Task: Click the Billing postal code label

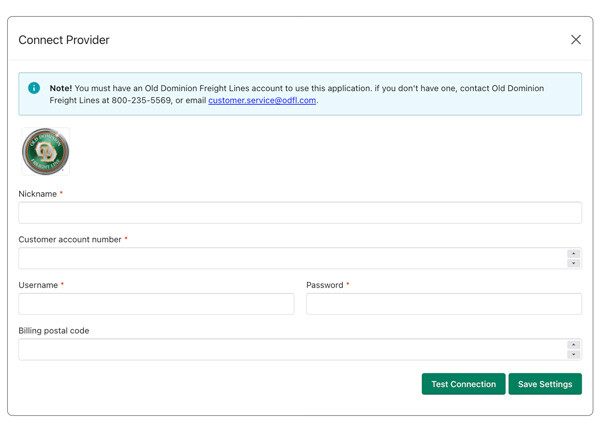Action: [54, 331]
